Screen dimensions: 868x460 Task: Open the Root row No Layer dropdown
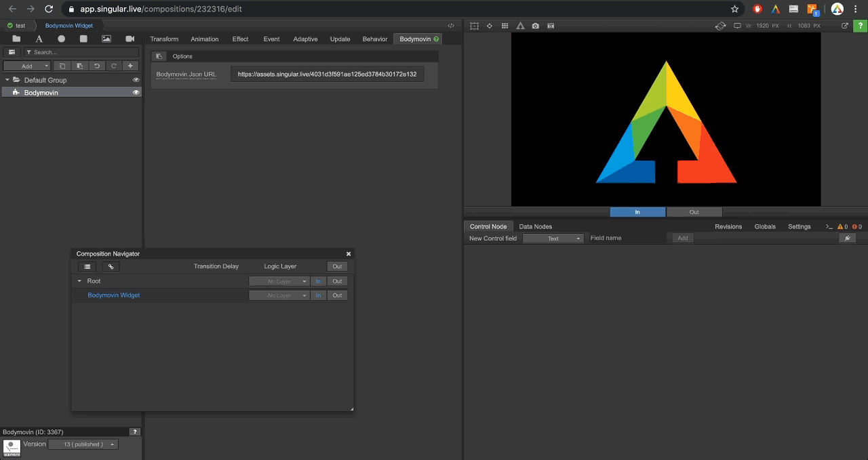279,281
